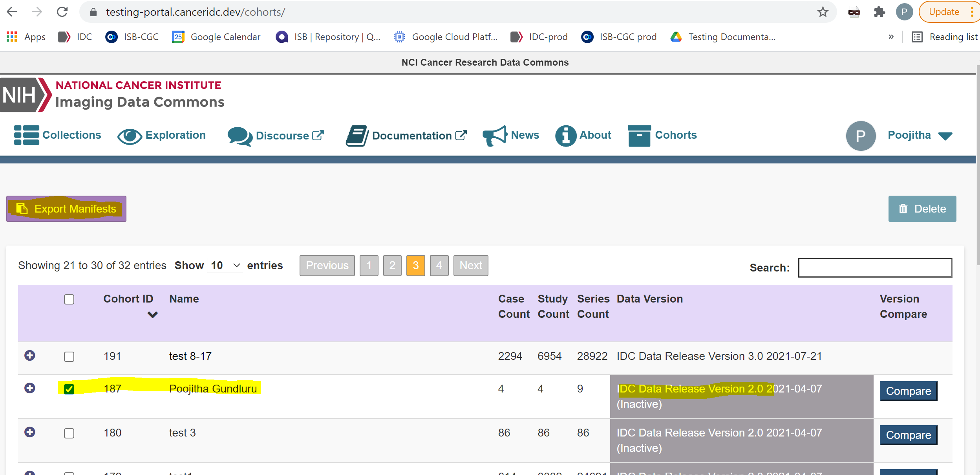Open News via the megaphone icon
The image size is (980, 475).
495,135
